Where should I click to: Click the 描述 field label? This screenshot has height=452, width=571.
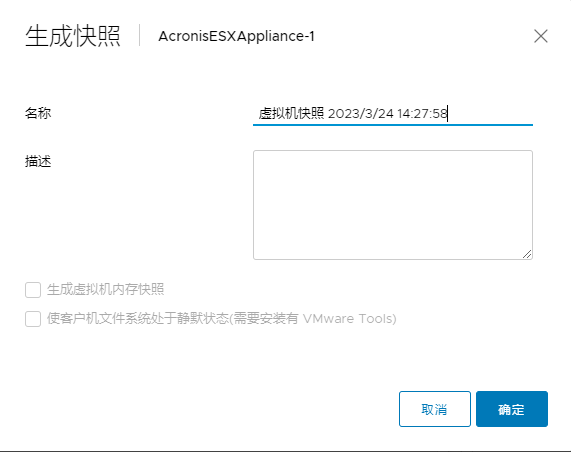[38, 161]
